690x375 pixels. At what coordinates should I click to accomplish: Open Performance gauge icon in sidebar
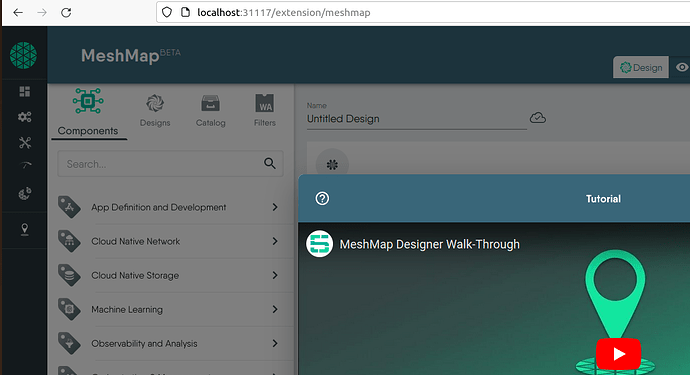point(26,165)
